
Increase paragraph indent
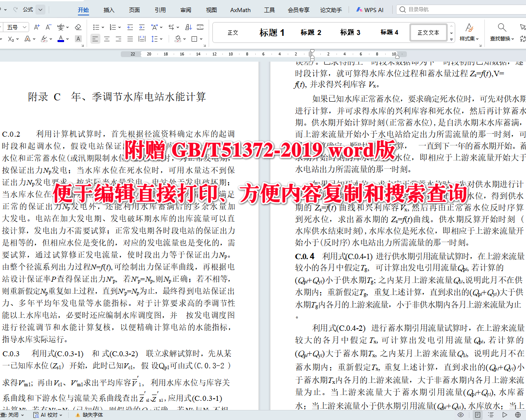pos(142,27)
